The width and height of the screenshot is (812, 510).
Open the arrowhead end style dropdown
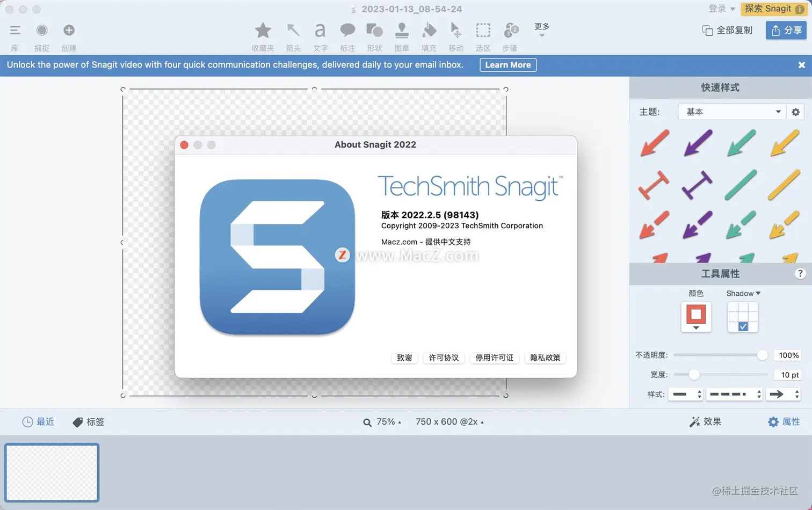point(784,394)
